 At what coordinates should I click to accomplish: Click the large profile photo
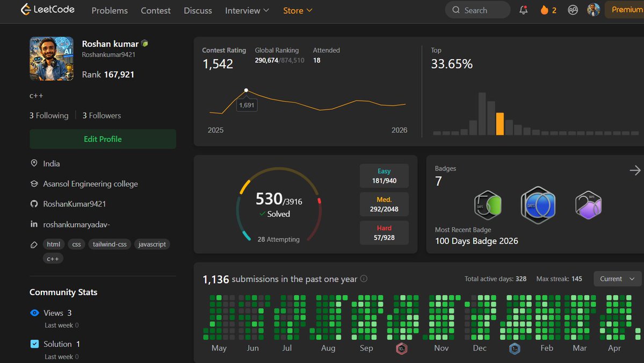point(52,59)
